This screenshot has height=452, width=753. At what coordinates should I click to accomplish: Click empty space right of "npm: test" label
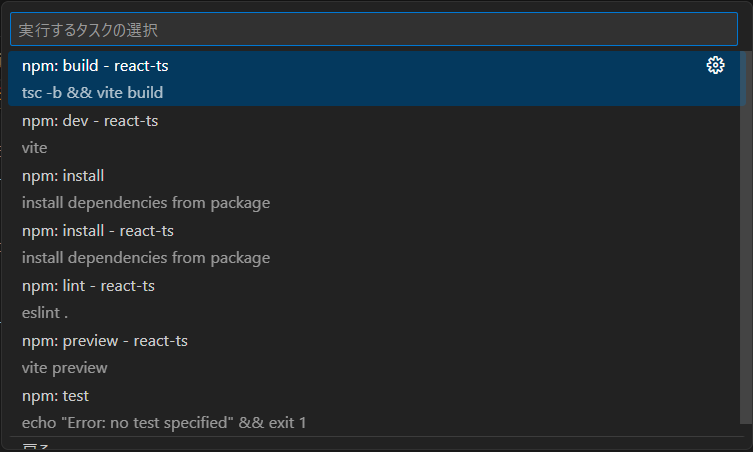point(400,396)
